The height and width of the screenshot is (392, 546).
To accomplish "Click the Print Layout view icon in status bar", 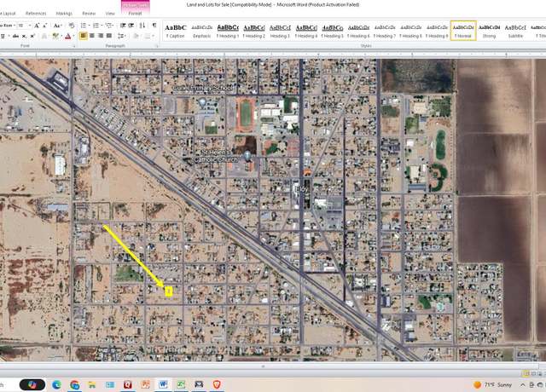I will tap(526, 373).
